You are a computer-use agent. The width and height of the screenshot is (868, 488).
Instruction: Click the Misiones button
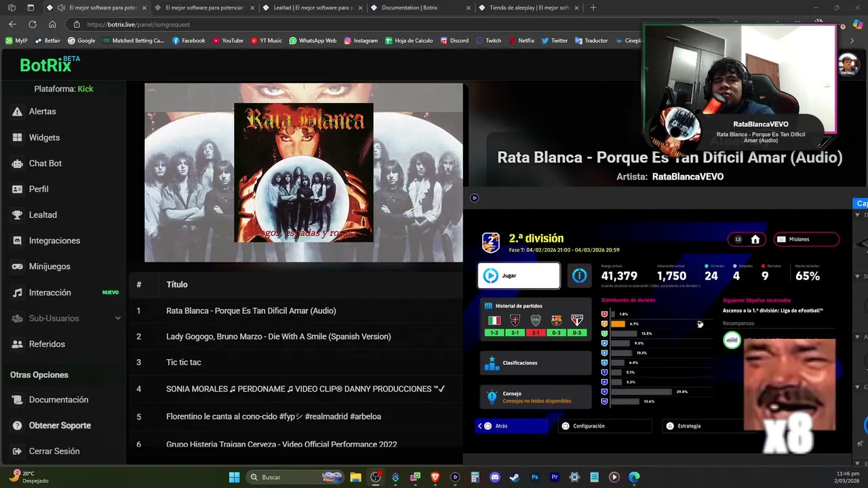pyautogui.click(x=806, y=239)
